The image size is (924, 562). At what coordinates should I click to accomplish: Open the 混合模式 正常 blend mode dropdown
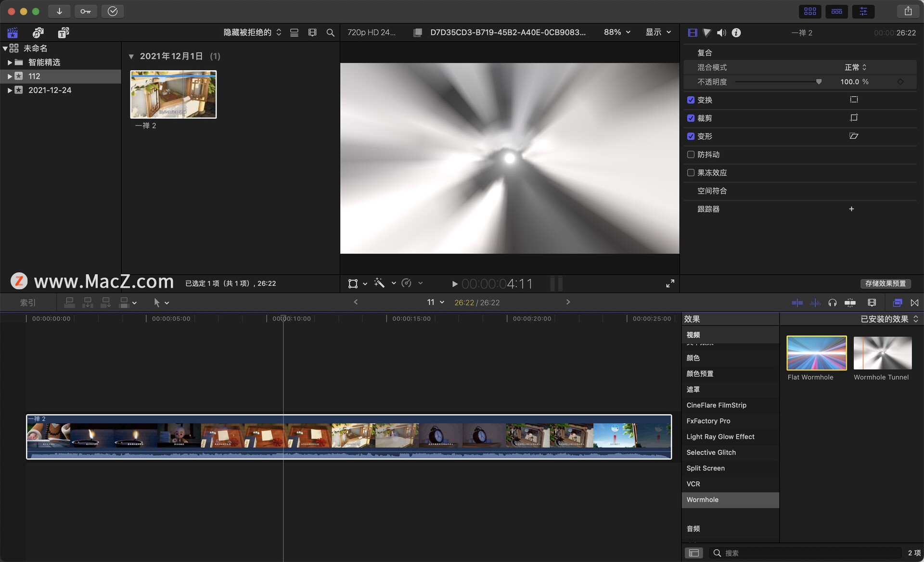pos(855,67)
